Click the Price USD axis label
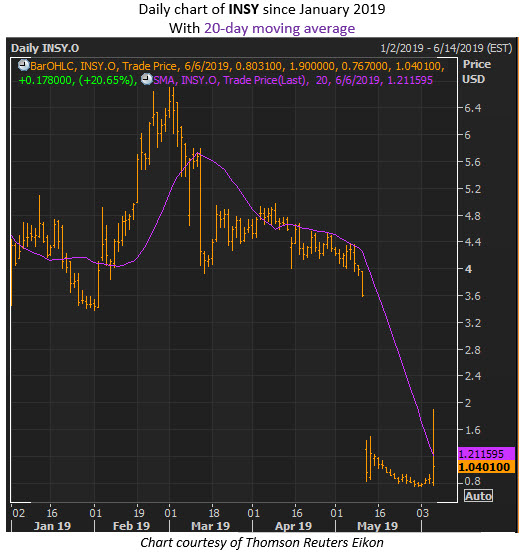521x558 pixels. [x=476, y=72]
